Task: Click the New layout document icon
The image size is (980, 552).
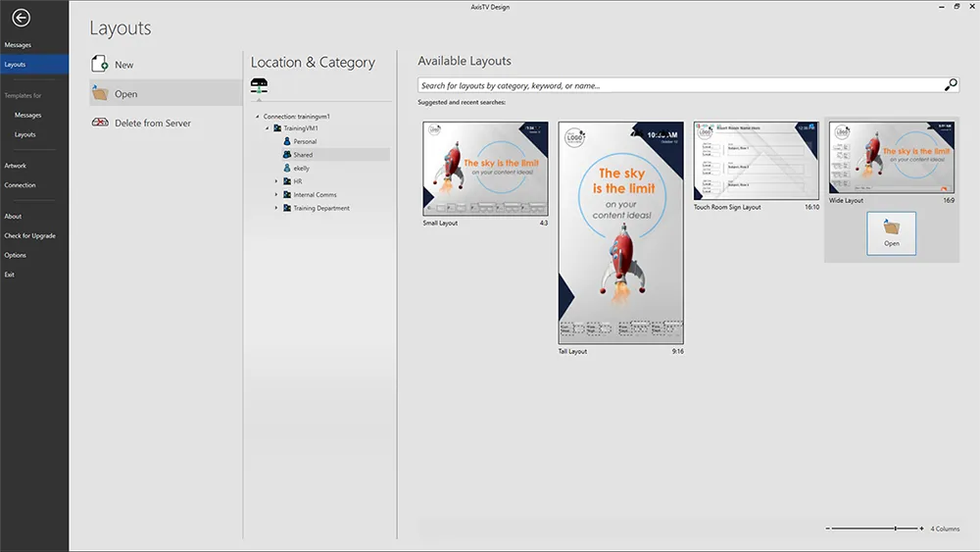Action: [99, 64]
